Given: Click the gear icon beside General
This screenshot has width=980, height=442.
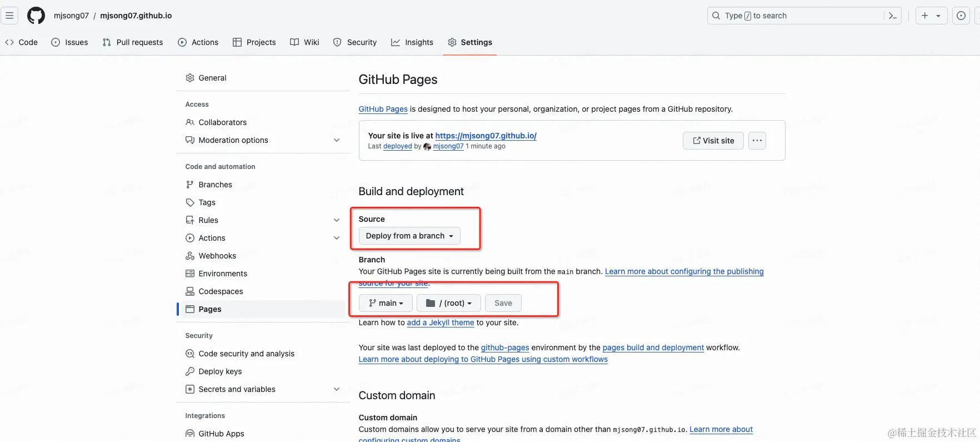Looking at the screenshot, I should (x=190, y=78).
